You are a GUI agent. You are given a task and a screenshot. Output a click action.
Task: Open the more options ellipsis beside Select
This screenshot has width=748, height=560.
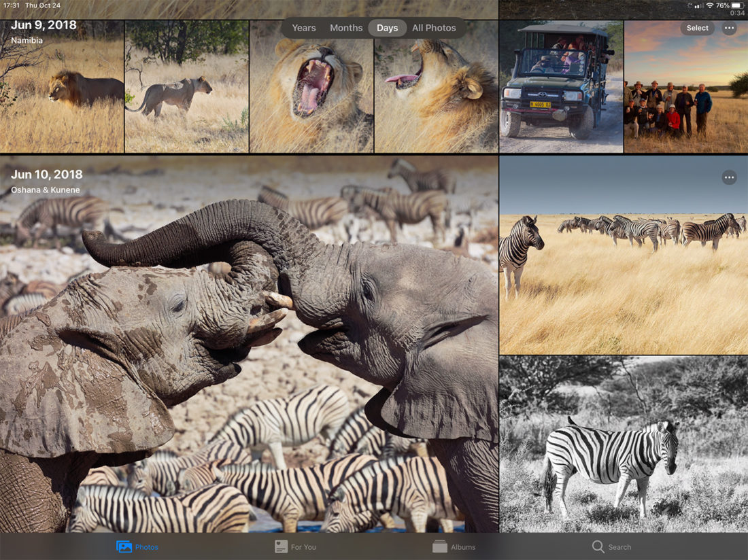click(x=729, y=28)
